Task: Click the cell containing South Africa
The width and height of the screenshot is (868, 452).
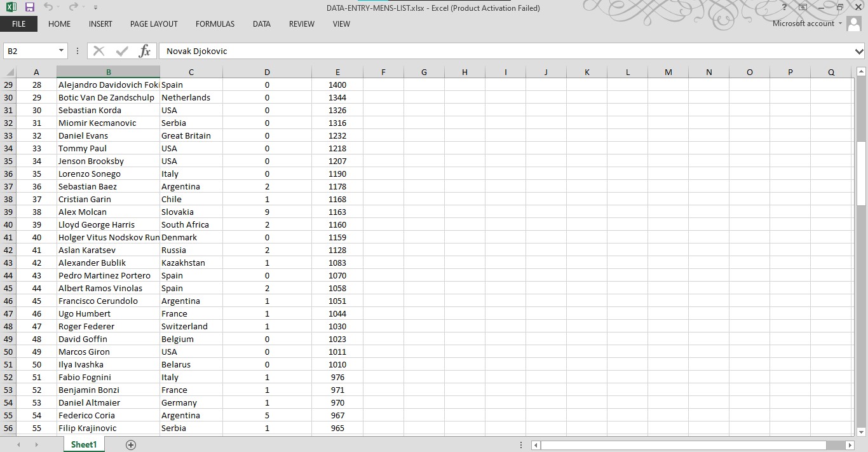Action: tap(191, 224)
